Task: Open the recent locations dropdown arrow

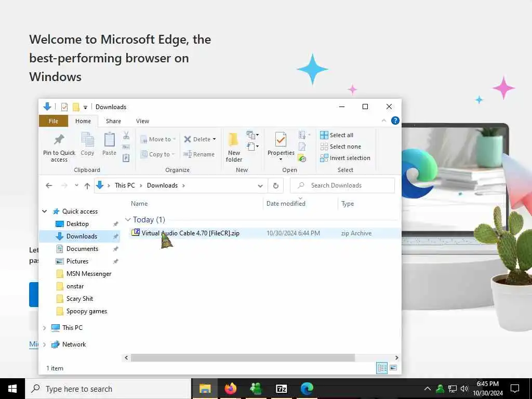Action: pyautogui.click(x=77, y=185)
